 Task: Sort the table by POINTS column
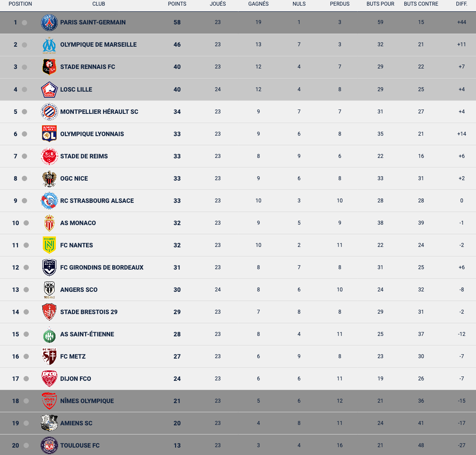point(177,4)
